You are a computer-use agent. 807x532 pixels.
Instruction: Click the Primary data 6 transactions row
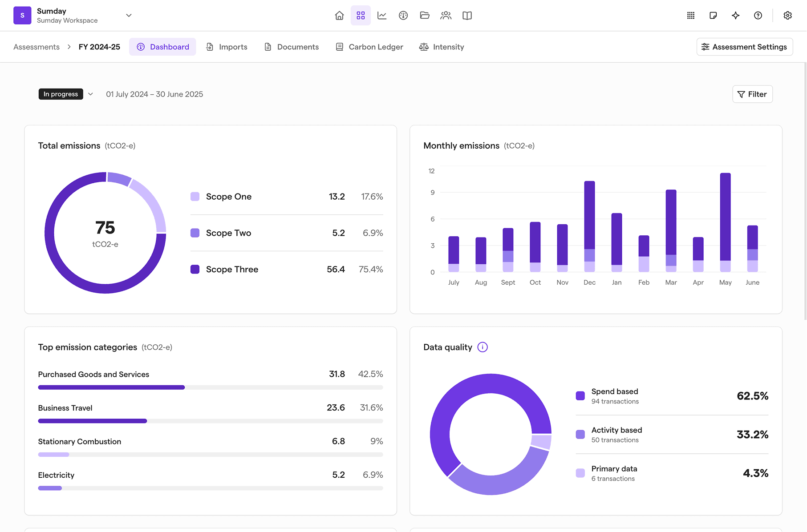(672, 473)
